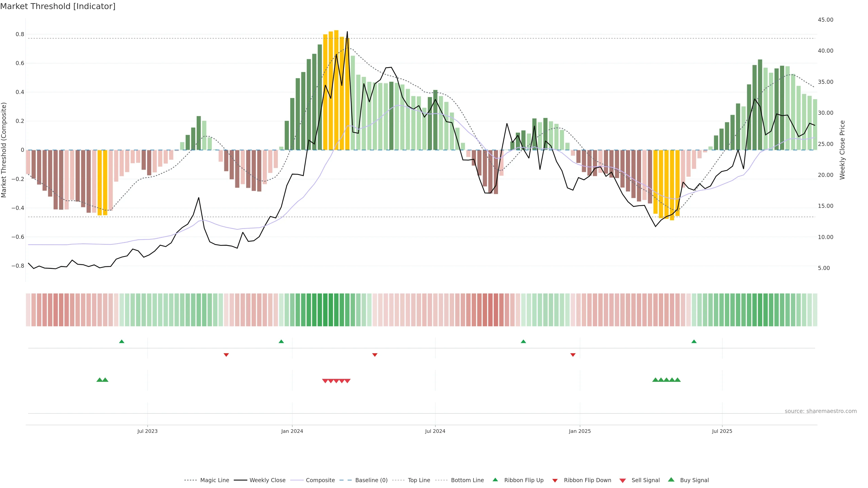Click the Buy Signal legend marker icon
The image size is (868, 488).
click(671, 480)
